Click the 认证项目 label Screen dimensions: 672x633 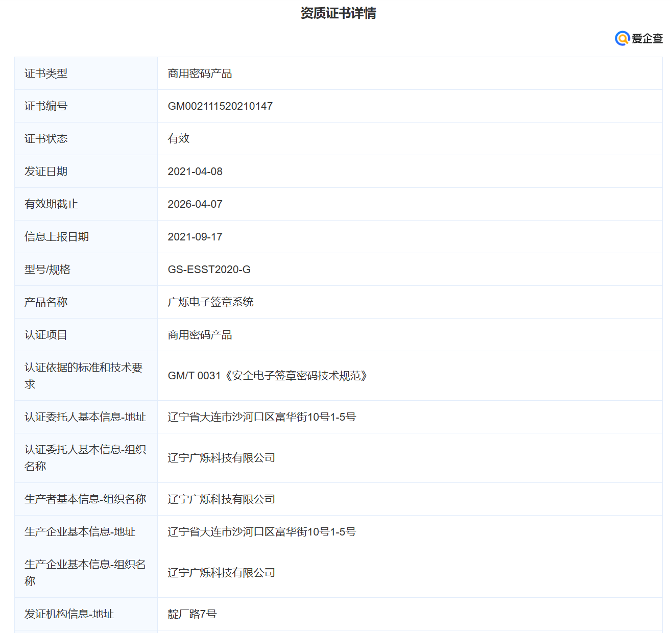pos(46,335)
